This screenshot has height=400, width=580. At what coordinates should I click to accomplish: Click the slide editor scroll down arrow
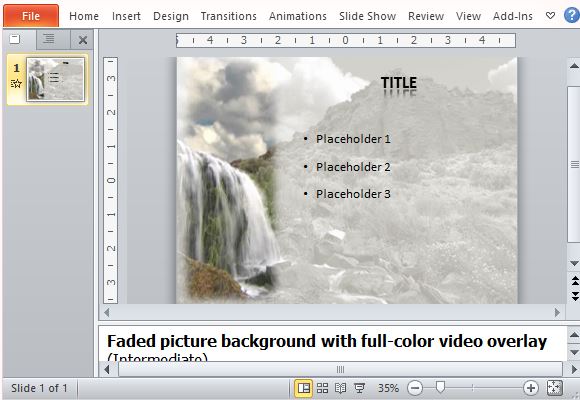pos(574,263)
